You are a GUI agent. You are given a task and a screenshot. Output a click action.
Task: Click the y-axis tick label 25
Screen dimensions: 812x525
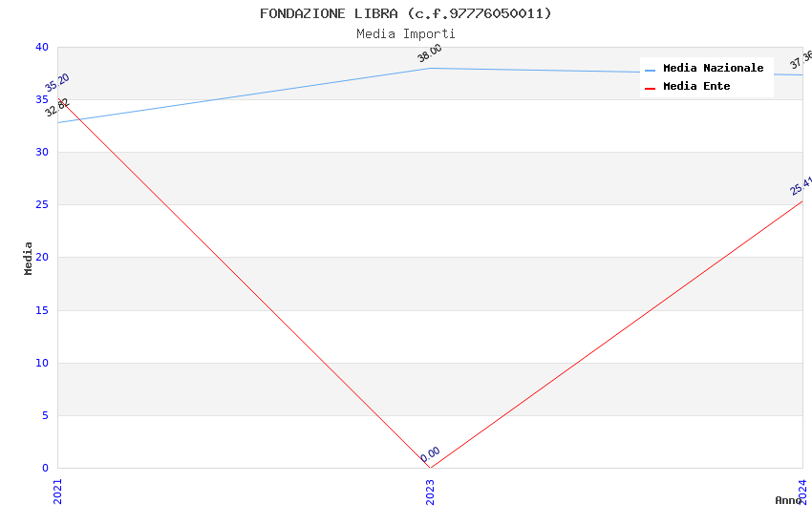(x=42, y=205)
